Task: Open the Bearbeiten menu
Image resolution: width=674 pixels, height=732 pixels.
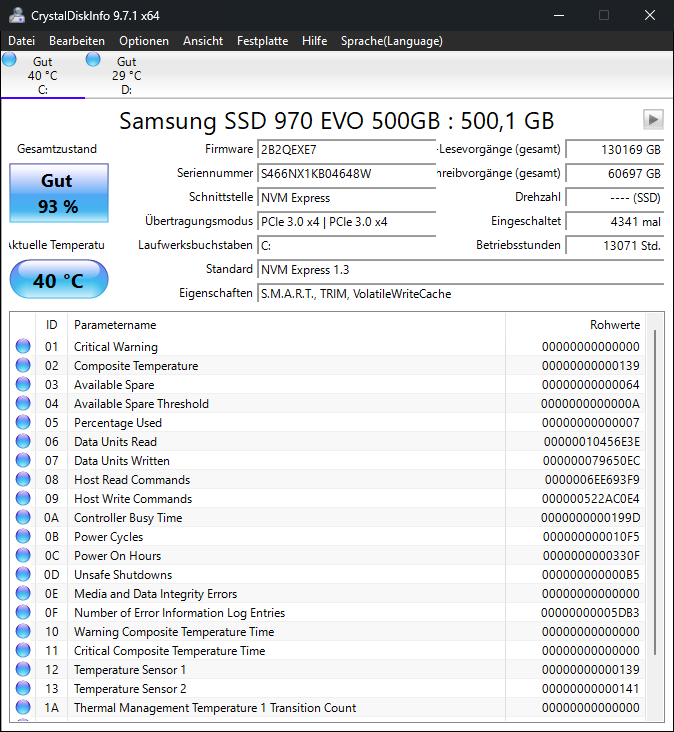Action: pos(77,41)
